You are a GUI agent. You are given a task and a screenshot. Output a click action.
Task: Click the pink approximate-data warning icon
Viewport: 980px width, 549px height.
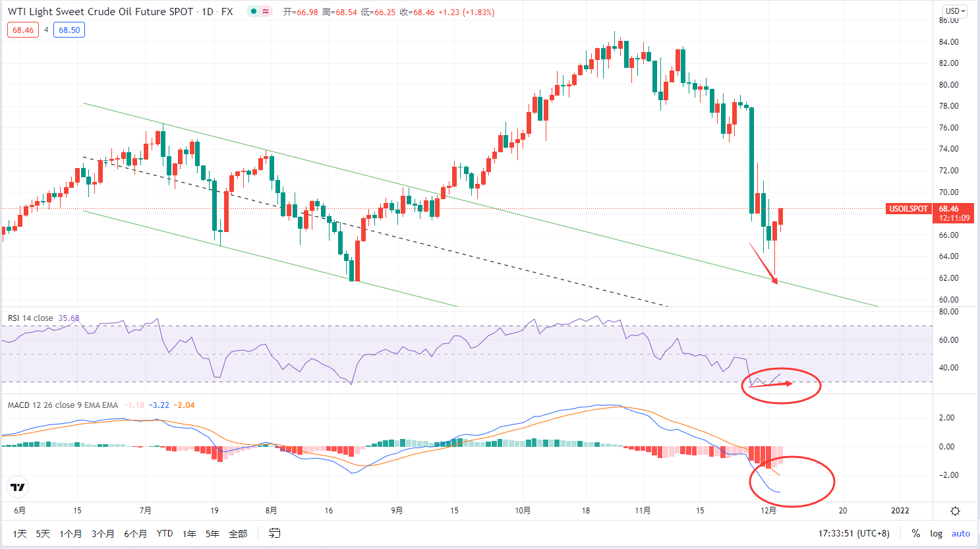coord(266,12)
